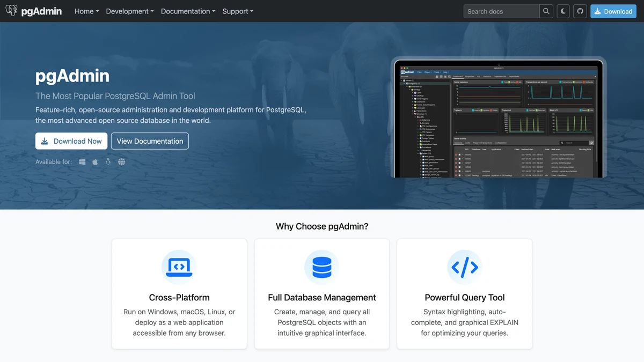
Task: Click the Download Now button
Action: (x=71, y=141)
